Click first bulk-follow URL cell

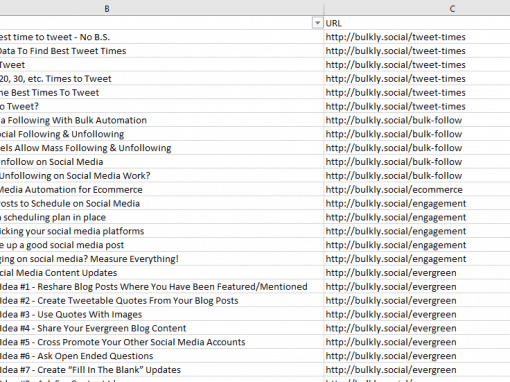pos(417,120)
